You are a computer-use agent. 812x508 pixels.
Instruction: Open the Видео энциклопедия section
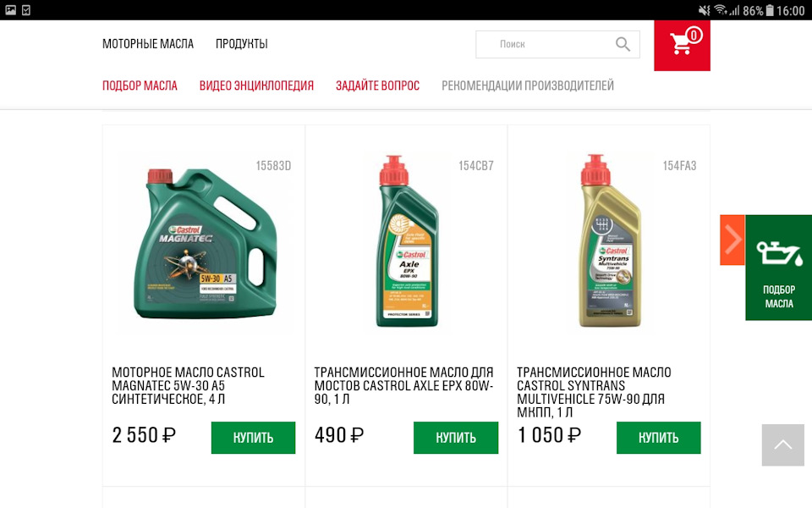[256, 86]
